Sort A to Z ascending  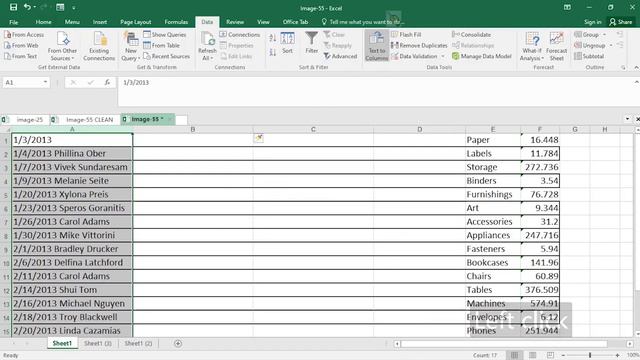click(x=273, y=38)
